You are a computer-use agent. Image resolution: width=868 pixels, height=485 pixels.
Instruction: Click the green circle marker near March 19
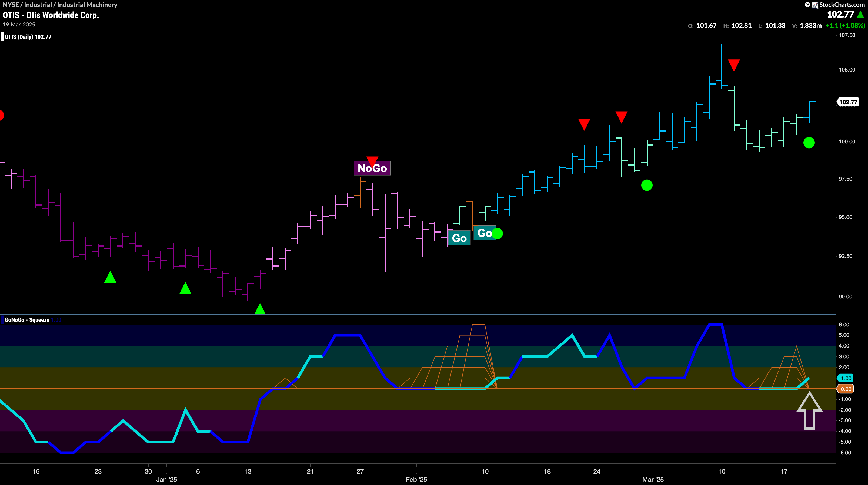point(809,143)
